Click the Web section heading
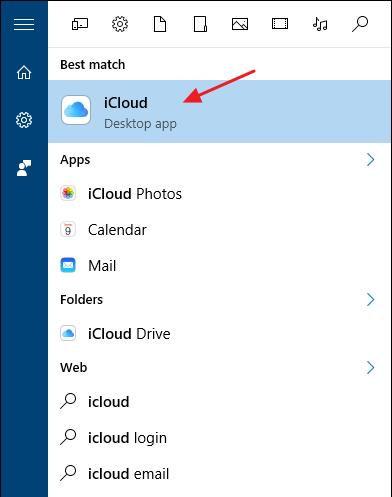392x497 pixels. tap(74, 367)
